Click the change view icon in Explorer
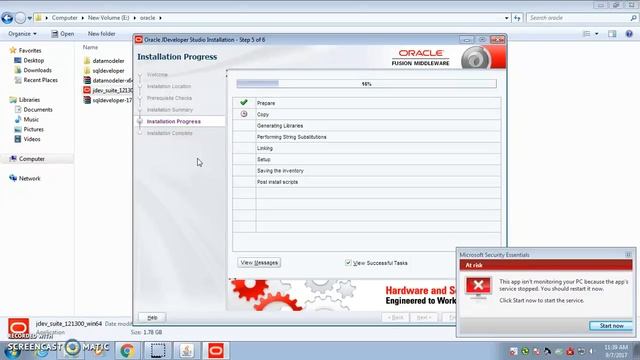The width and height of the screenshot is (640, 360). 587,34
